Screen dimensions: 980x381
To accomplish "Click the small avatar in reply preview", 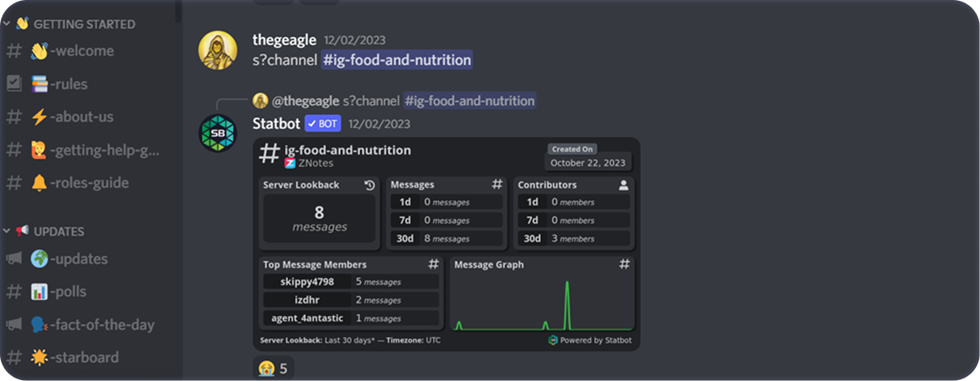I will [x=260, y=101].
